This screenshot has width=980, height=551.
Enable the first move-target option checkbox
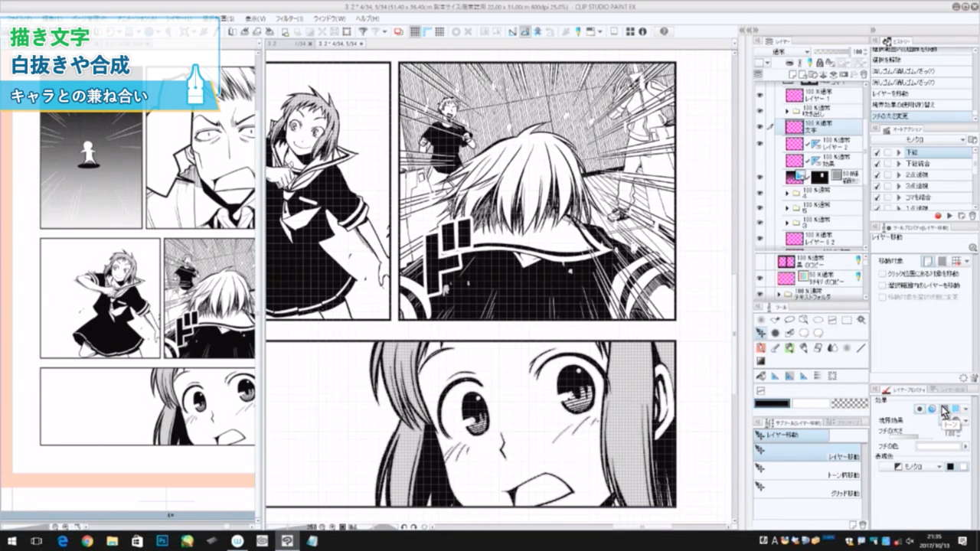coord(883,273)
